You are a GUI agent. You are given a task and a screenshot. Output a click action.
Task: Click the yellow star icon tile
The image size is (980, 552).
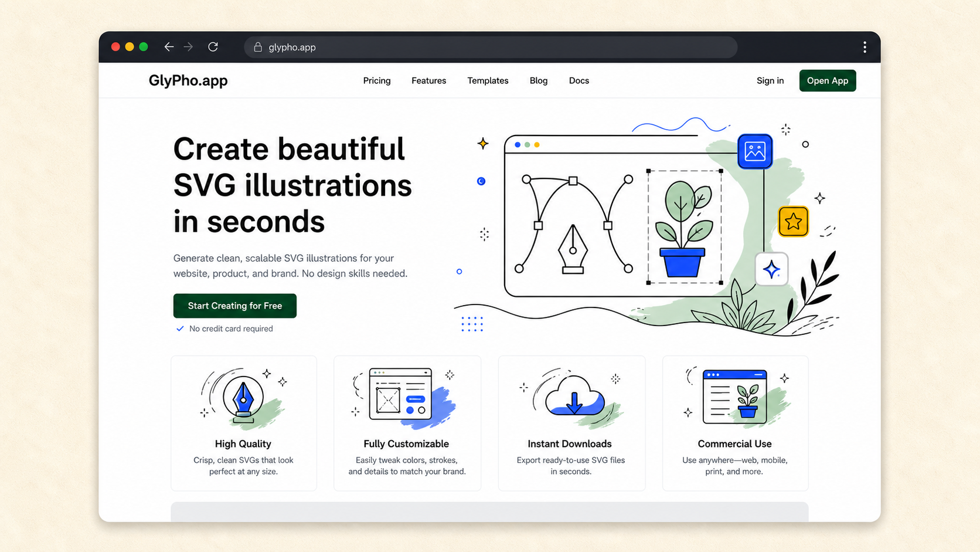[794, 222]
